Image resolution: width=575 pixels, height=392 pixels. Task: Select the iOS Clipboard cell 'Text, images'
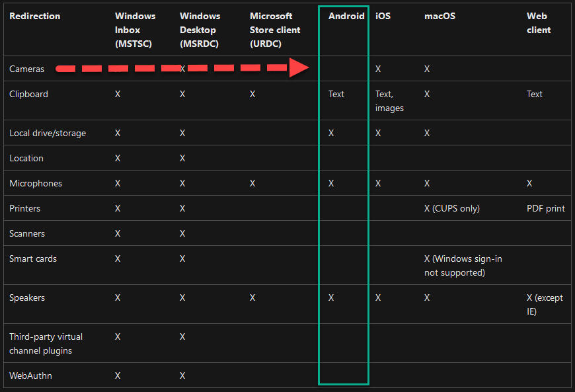(389, 101)
